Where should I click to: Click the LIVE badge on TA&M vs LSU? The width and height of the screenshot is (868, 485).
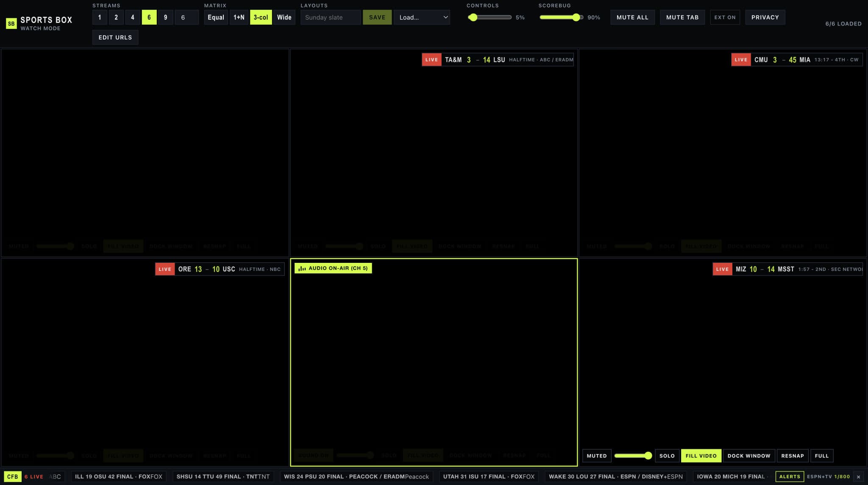pyautogui.click(x=431, y=60)
